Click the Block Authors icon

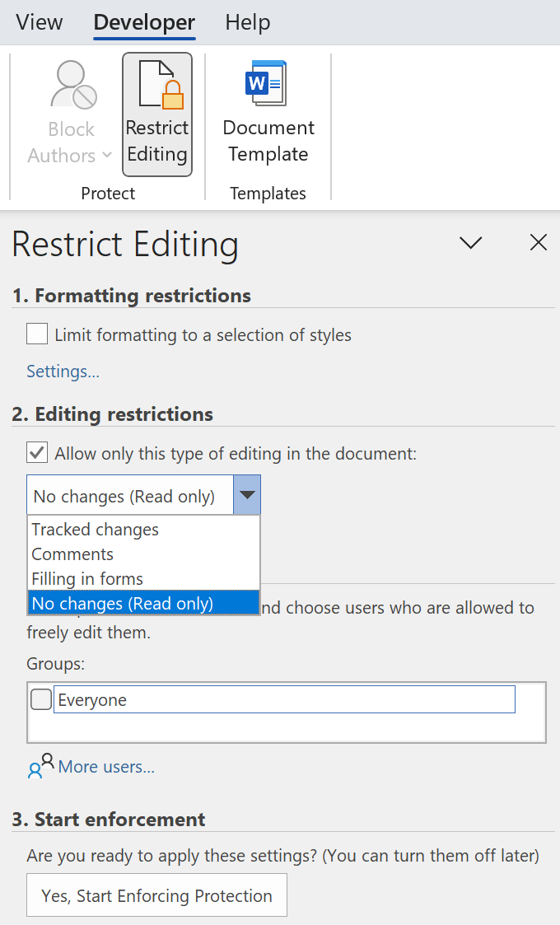[73, 85]
